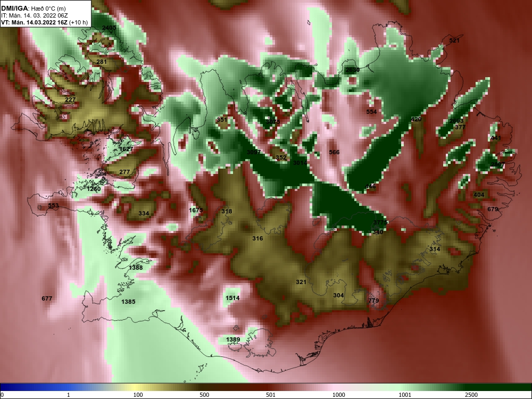Click the 3775 value label
The width and height of the screenshot is (532, 399).
pyautogui.click(x=380, y=222)
